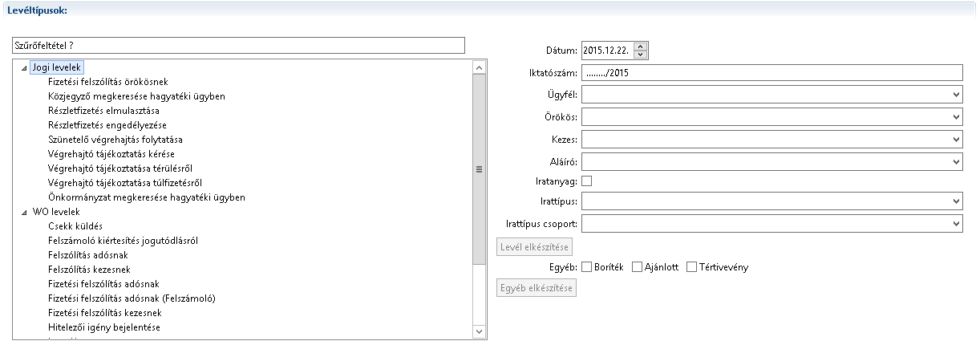
Task: Select Fizetési felszólítás örökösnek letter type
Action: click(x=108, y=82)
